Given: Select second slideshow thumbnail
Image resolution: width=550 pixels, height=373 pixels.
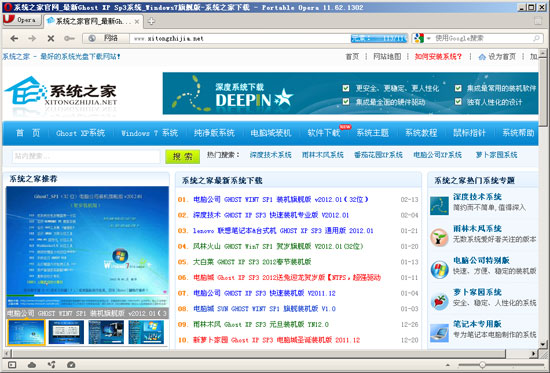Looking at the screenshot, I should 66,332.
